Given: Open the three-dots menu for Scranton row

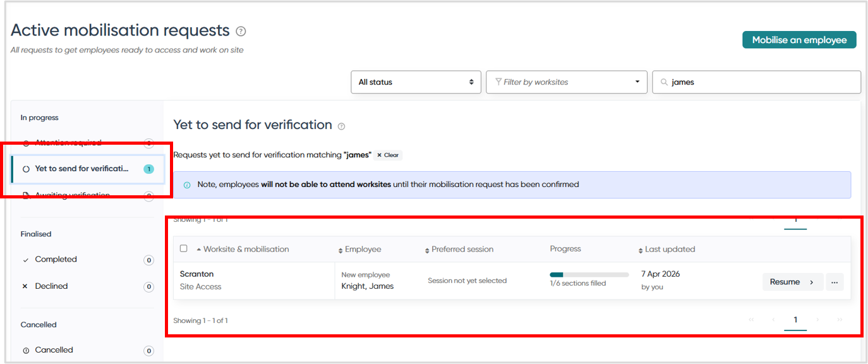Looking at the screenshot, I should click(x=835, y=282).
